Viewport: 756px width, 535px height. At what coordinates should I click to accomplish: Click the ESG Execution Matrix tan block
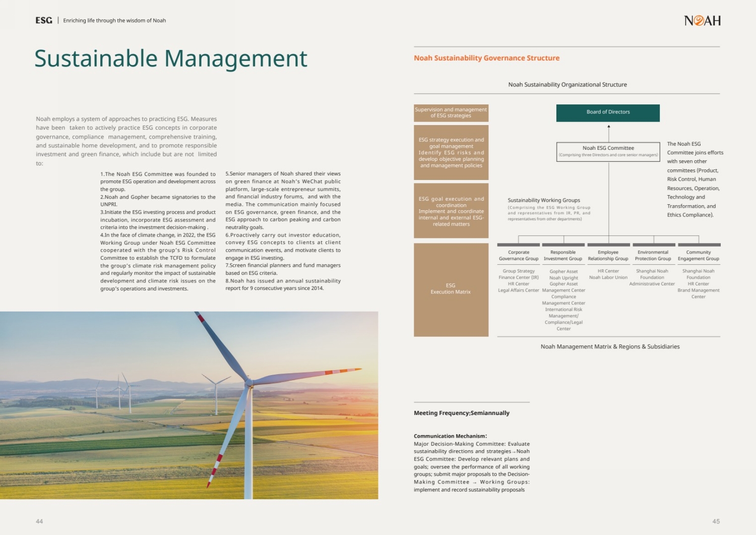(x=451, y=289)
